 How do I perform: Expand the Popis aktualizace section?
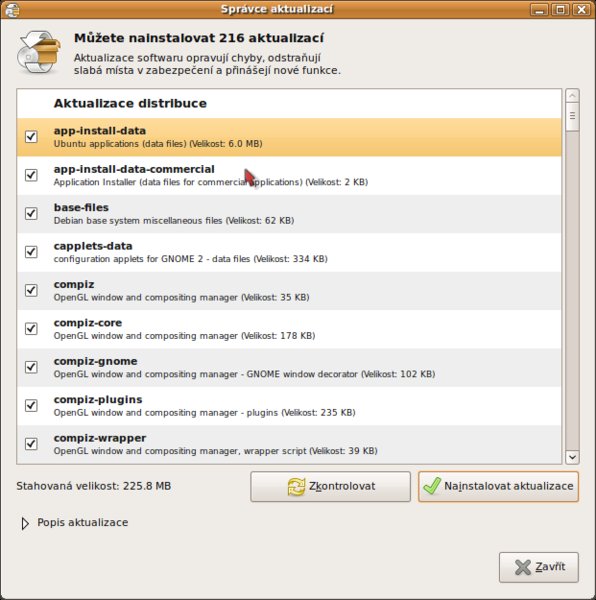pos(25,523)
